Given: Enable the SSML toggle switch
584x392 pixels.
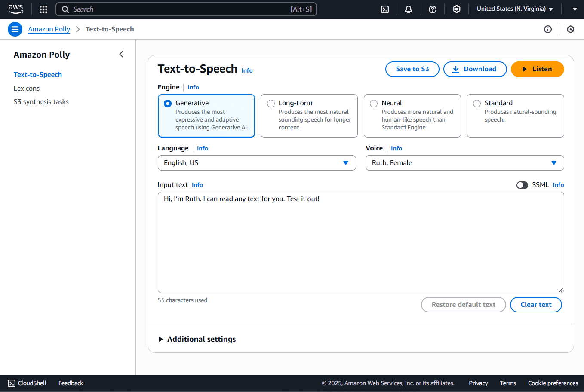Looking at the screenshot, I should 522,185.
